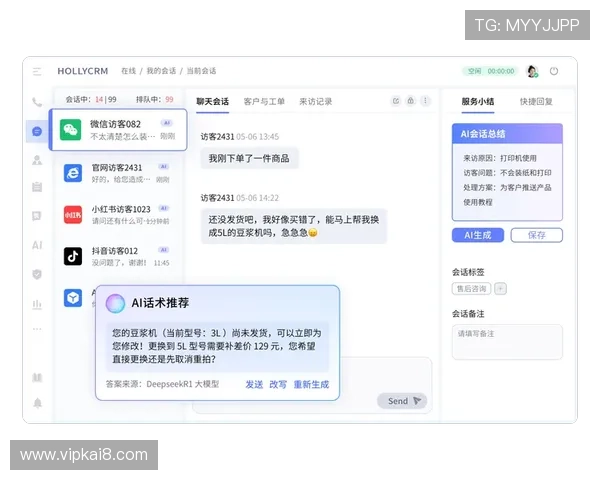Image resolution: width=600 pixels, height=480 pixels.
Task: Select the 服务小结 tab
Action: (478, 102)
